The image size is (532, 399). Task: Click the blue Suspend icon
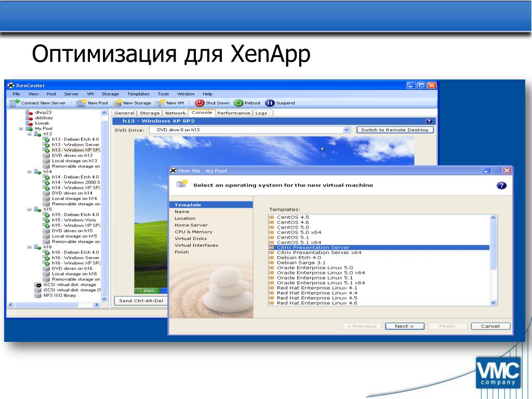tap(270, 103)
